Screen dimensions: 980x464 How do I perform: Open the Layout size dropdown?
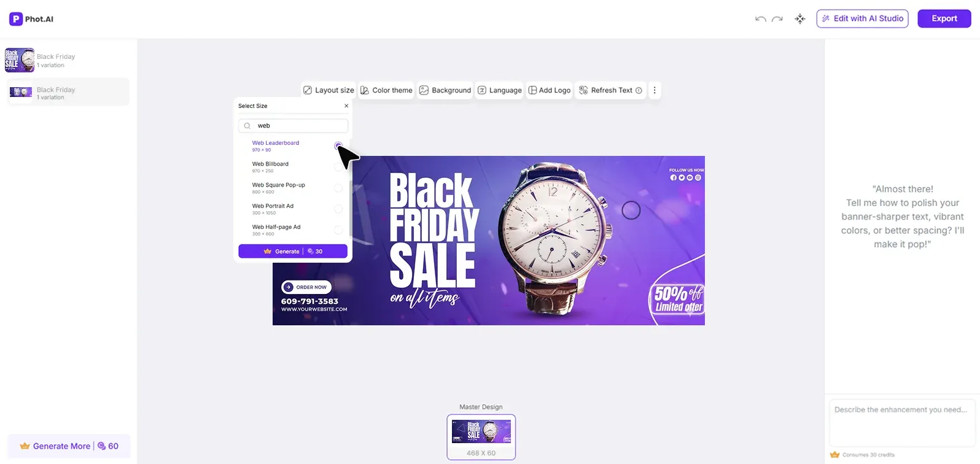pos(329,90)
